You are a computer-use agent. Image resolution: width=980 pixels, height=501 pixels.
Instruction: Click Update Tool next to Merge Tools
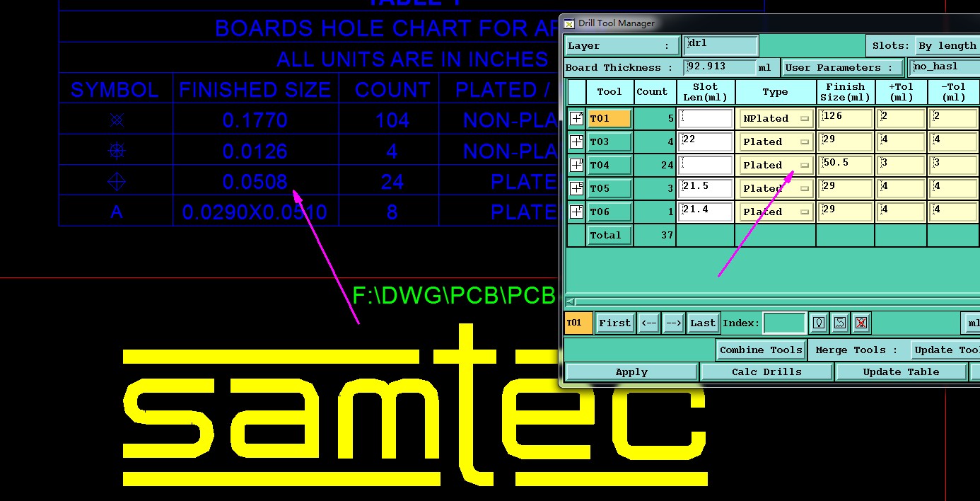click(946, 350)
